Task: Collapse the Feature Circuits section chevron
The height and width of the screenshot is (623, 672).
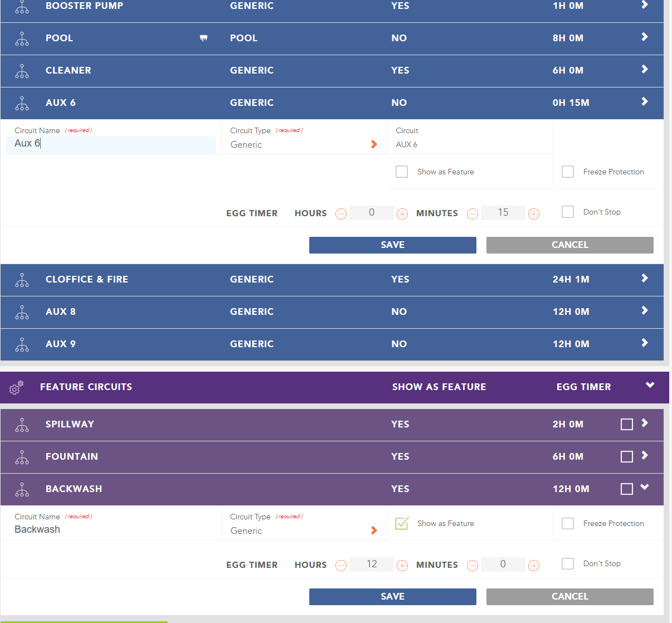Action: coord(650,385)
